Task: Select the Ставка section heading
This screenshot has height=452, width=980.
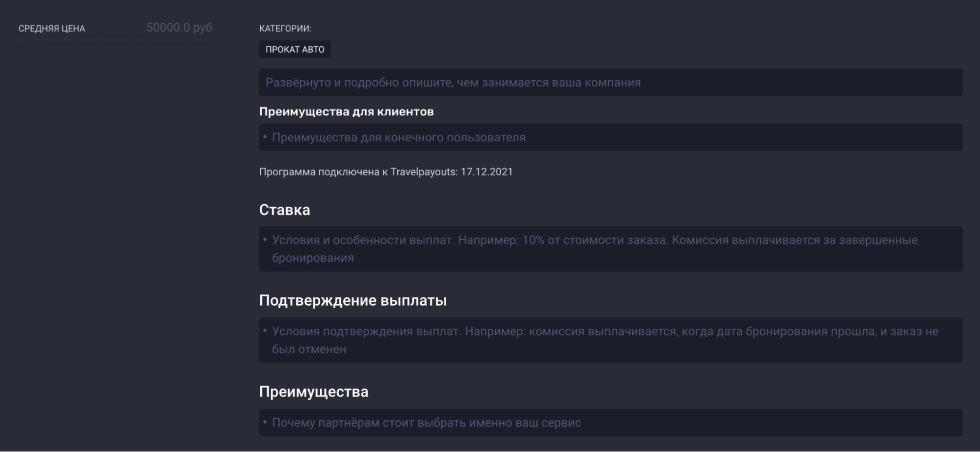Action: (284, 210)
